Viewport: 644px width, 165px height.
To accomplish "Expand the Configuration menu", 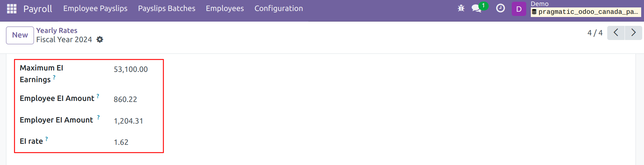I will point(279,8).
